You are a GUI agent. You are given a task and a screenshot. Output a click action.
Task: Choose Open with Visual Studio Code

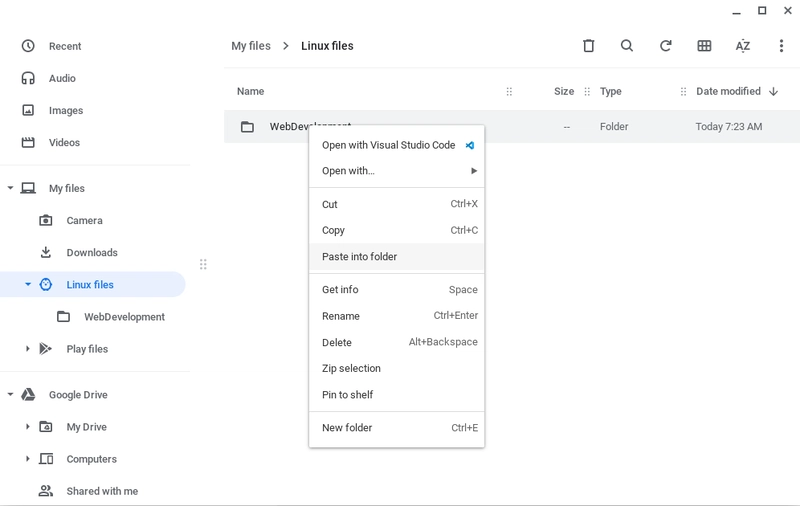point(388,145)
